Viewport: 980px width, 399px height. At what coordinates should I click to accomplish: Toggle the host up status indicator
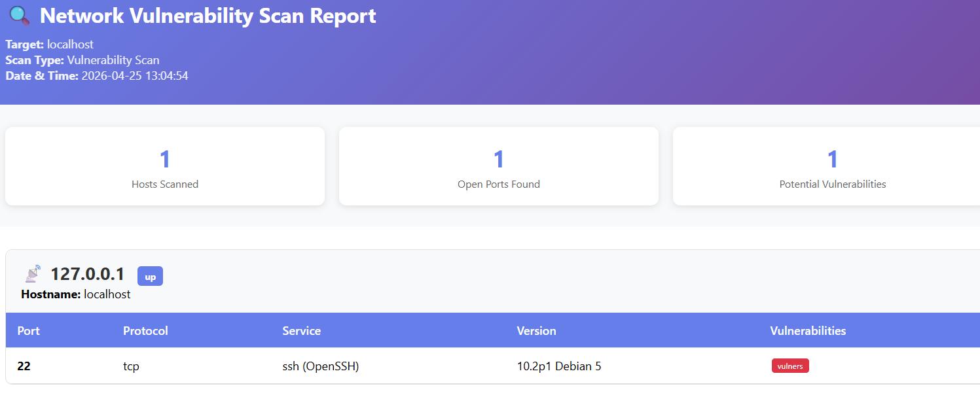(150, 276)
